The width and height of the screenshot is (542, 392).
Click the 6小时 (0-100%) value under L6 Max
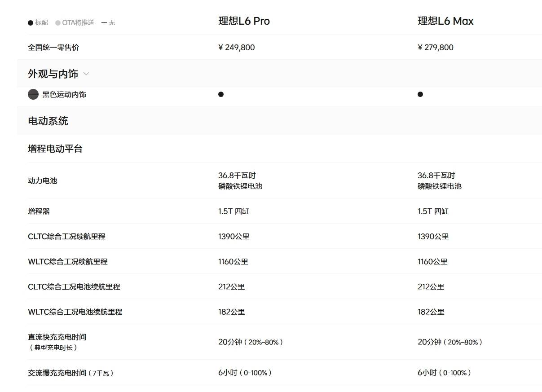tap(445, 373)
